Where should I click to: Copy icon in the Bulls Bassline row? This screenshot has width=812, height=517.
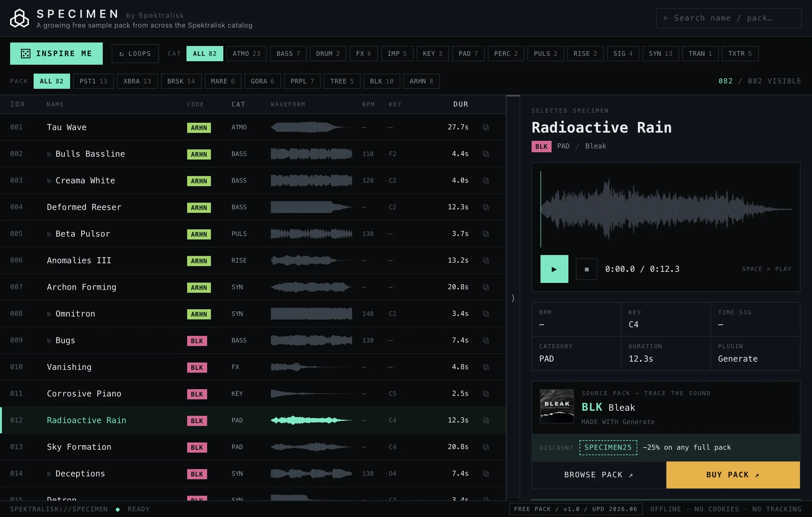pyautogui.click(x=486, y=154)
